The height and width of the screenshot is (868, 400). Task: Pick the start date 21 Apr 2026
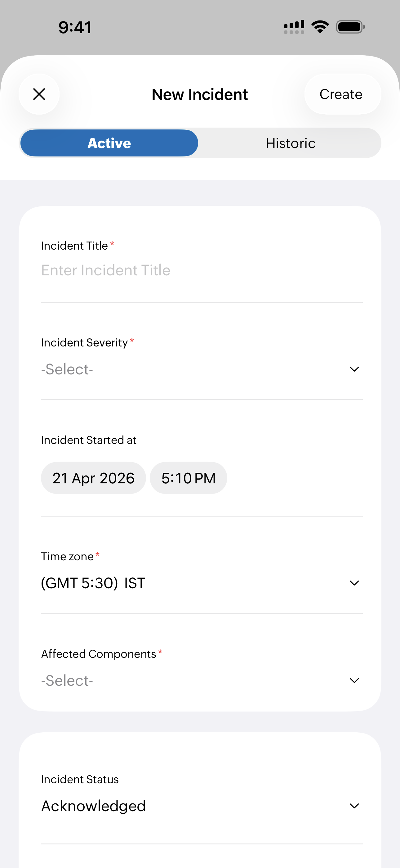(x=93, y=478)
